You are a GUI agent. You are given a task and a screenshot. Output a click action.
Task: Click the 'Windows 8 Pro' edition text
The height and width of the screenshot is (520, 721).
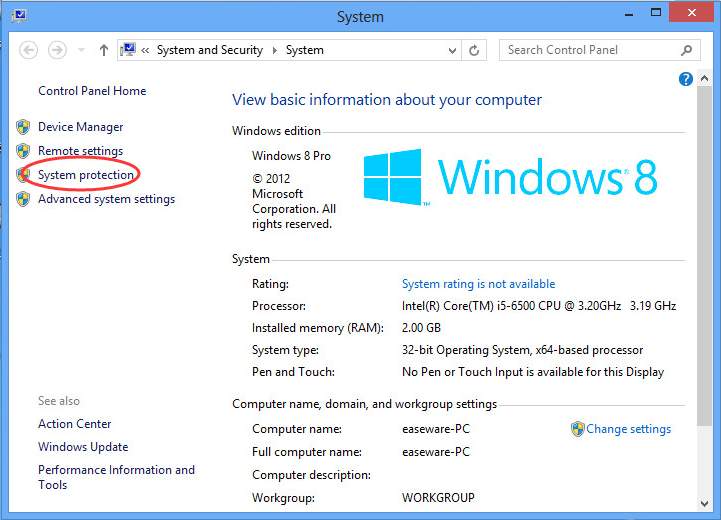point(291,156)
